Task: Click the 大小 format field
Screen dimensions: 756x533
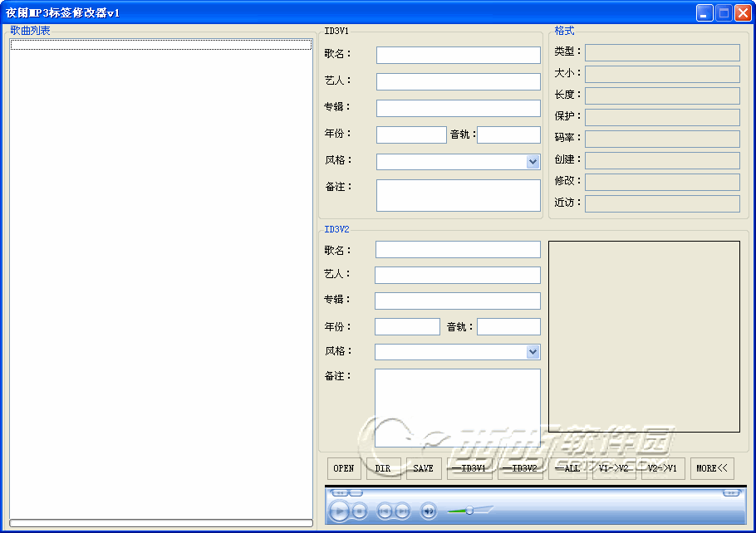Action: coord(662,74)
